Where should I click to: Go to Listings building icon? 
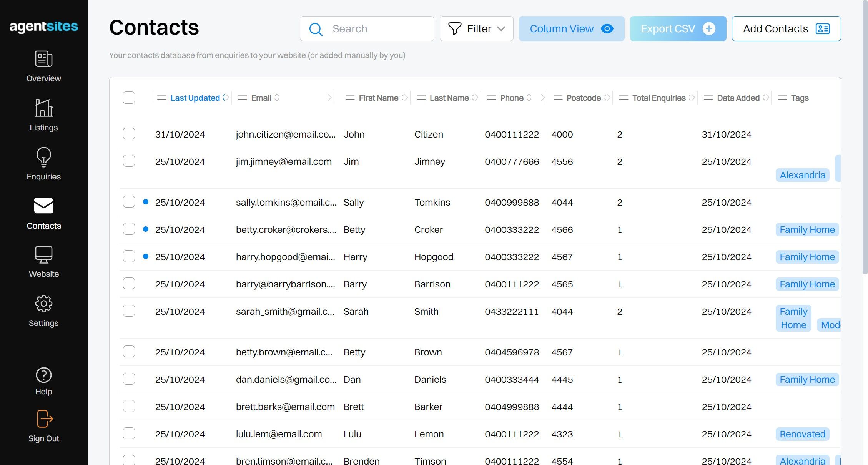coord(43,108)
